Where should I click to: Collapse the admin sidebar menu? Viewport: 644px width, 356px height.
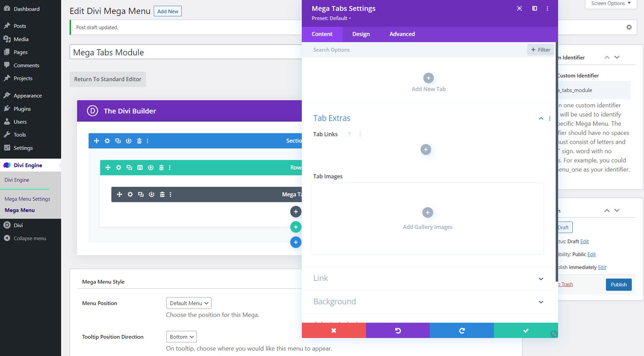tap(30, 238)
